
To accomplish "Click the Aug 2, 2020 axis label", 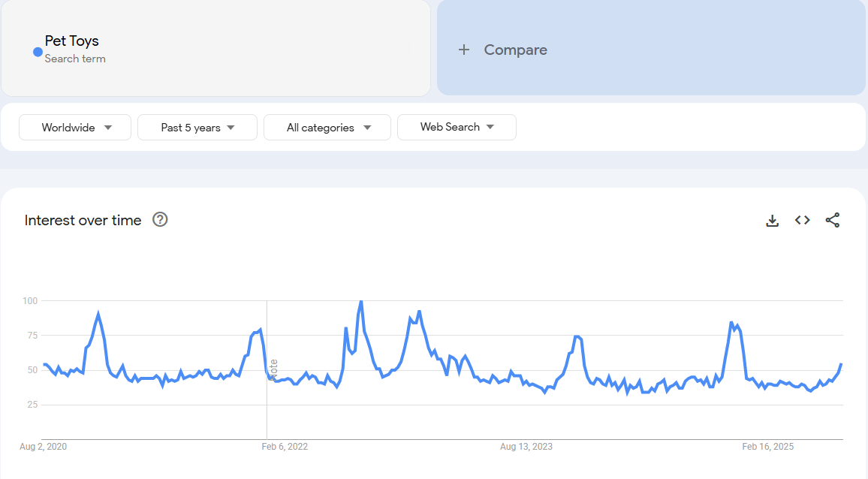I will tap(43, 447).
